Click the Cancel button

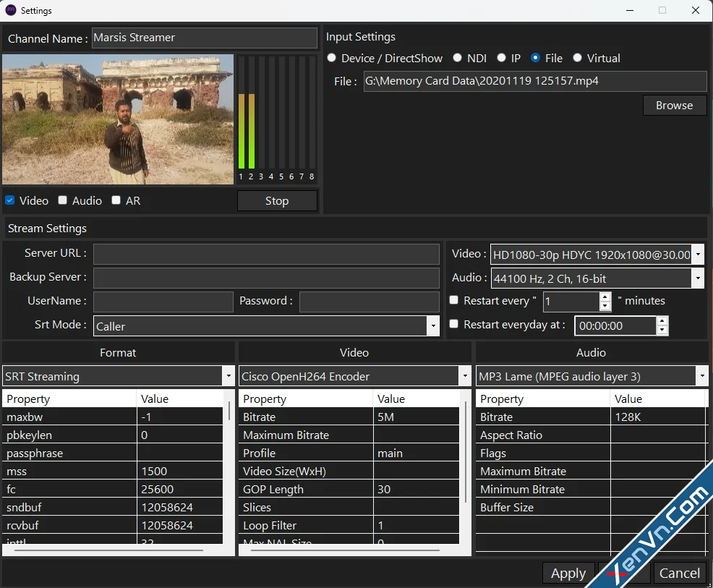[679, 573]
